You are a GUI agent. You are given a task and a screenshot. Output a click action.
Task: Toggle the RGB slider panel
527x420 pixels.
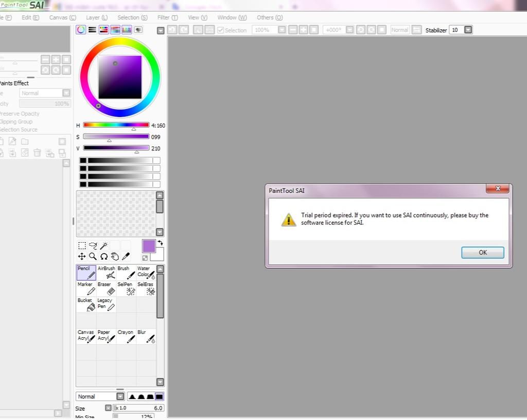coord(92,30)
